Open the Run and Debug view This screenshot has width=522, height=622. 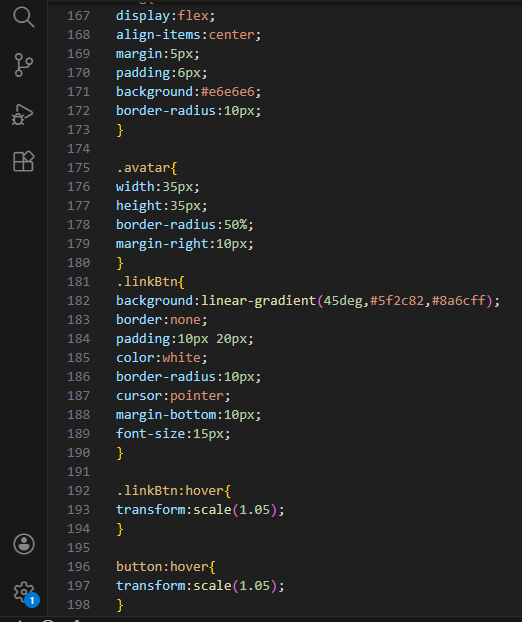click(x=23, y=115)
